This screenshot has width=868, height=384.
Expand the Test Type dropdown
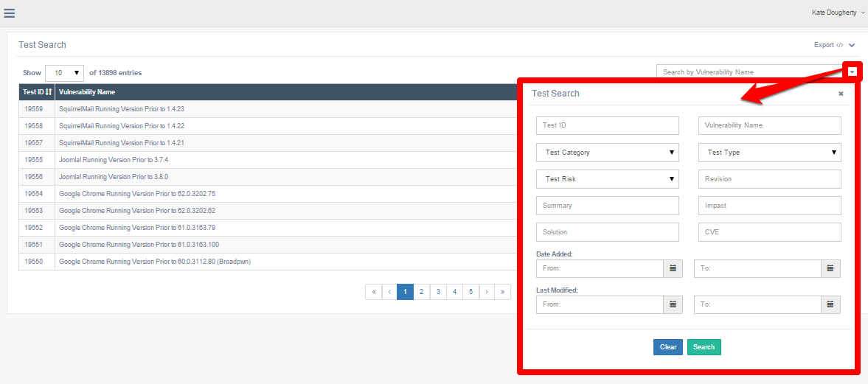[x=769, y=153]
